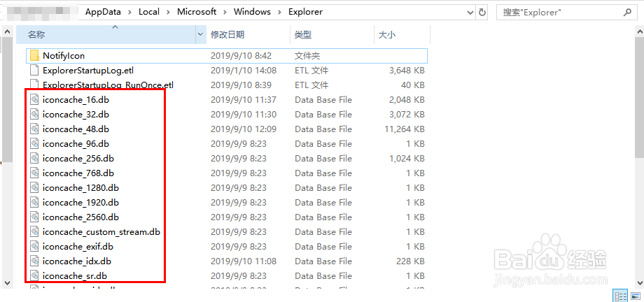Sort files by 类型 column header
Image resolution: width=644 pixels, height=302 pixels.
click(303, 34)
